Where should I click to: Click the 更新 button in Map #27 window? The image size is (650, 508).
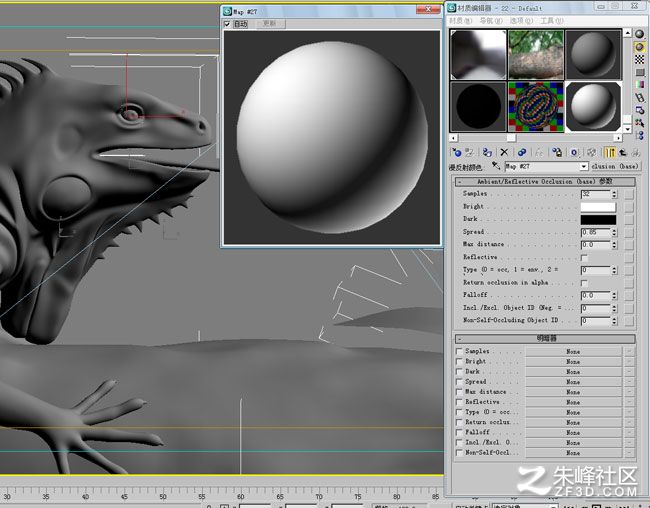coord(269,24)
